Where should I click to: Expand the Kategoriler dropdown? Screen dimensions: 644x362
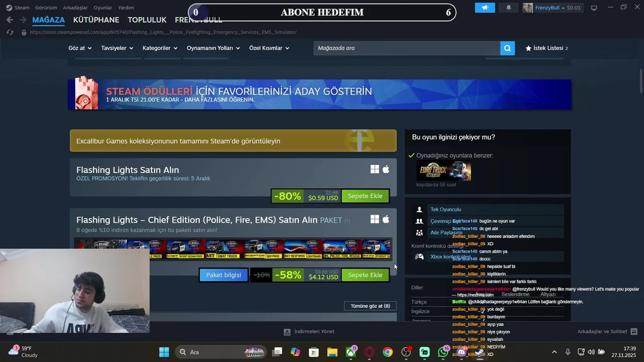[160, 48]
